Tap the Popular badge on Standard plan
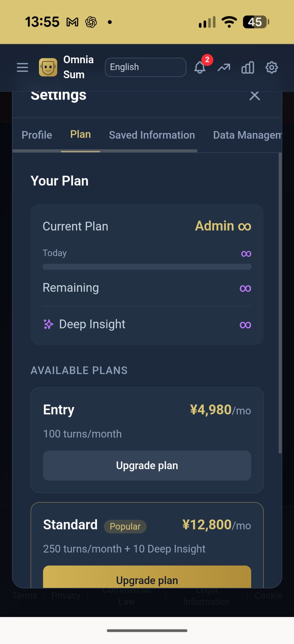Image resolution: width=294 pixels, height=644 pixels. (125, 526)
